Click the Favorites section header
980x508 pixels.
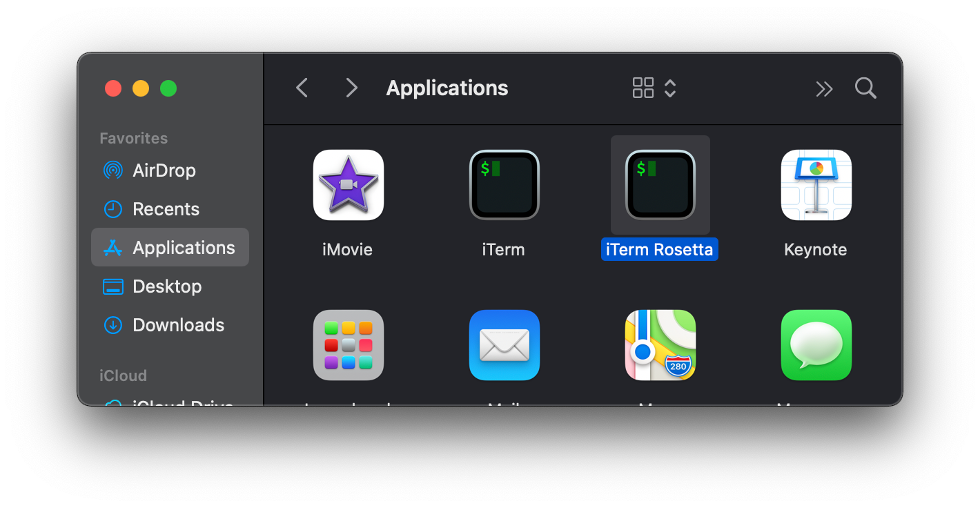[x=134, y=138]
